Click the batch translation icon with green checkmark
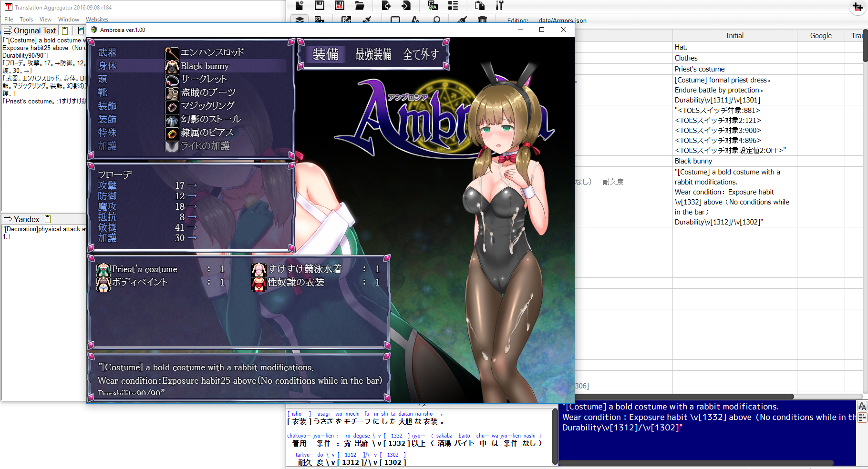Screen dimensions: 868x469 (433, 5)
